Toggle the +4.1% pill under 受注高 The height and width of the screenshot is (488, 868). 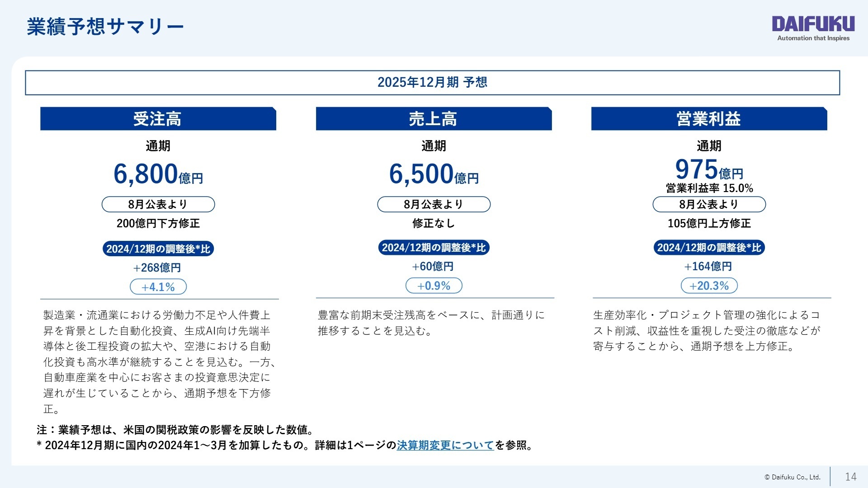pyautogui.click(x=158, y=286)
